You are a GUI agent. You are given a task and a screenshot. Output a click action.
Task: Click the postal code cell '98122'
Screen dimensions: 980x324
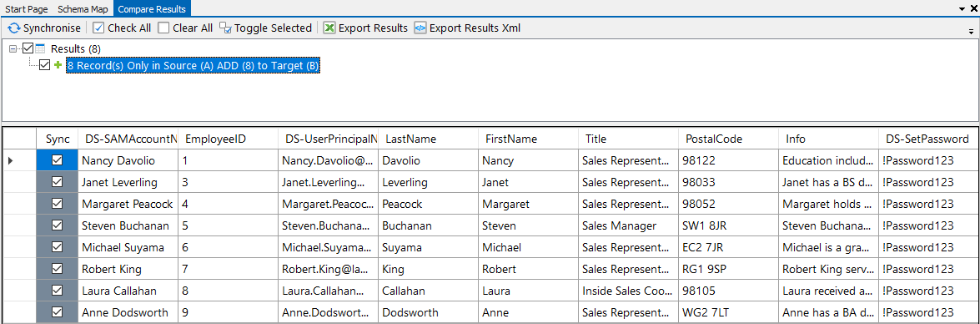coord(728,161)
